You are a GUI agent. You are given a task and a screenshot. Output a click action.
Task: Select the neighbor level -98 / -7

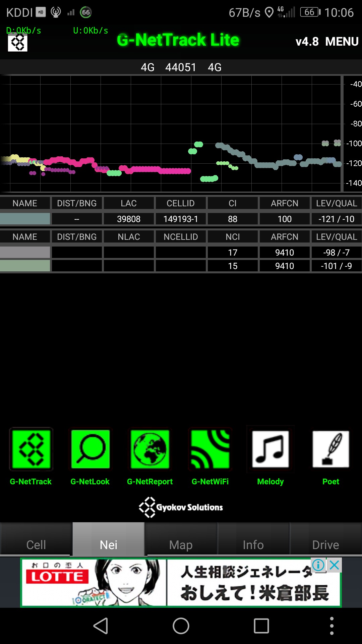(337, 252)
